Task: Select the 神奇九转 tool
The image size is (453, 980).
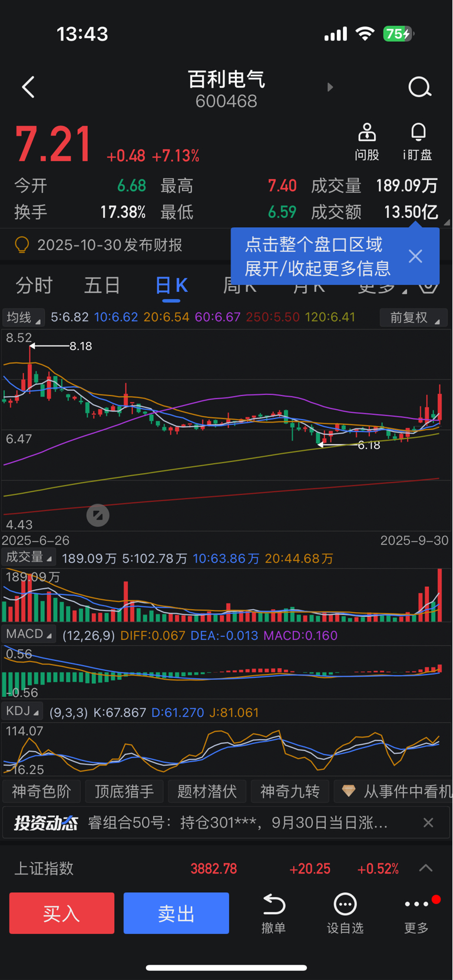Action: pyautogui.click(x=290, y=791)
